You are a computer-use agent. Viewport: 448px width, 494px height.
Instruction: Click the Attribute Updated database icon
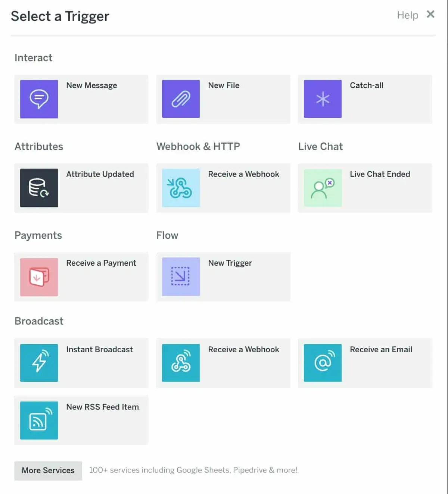pos(39,188)
